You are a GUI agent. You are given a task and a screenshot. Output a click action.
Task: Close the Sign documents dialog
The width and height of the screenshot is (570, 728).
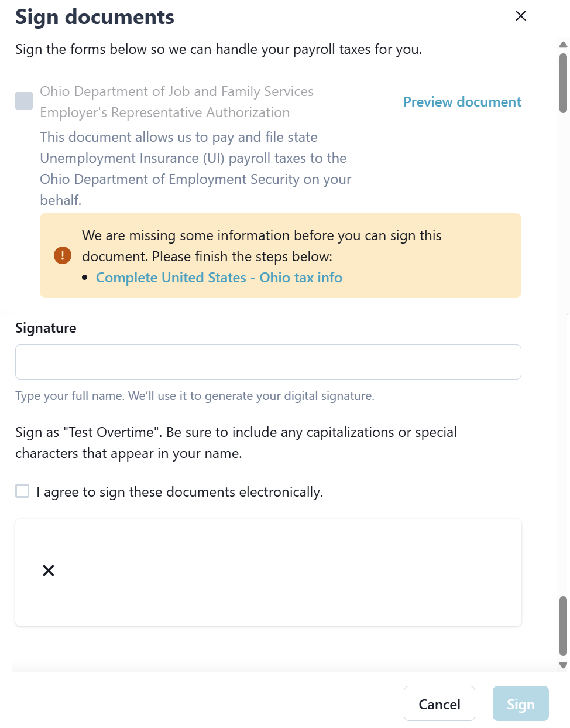[520, 16]
